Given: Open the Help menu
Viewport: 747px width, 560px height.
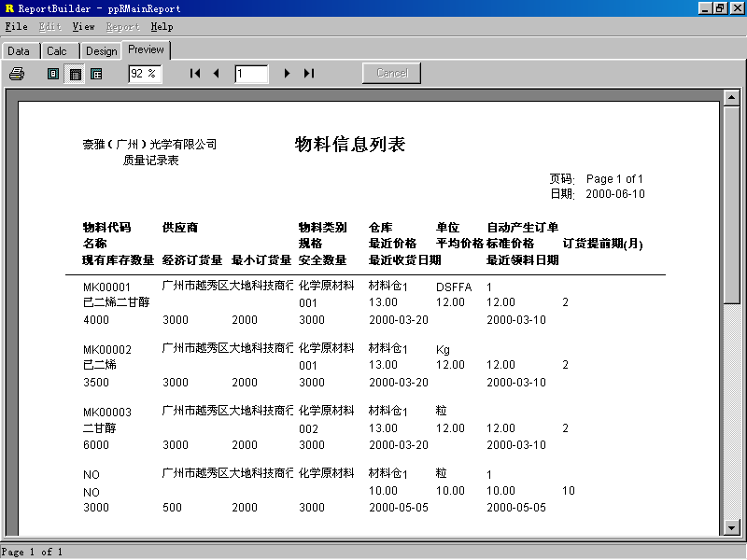Looking at the screenshot, I should pos(162,27).
